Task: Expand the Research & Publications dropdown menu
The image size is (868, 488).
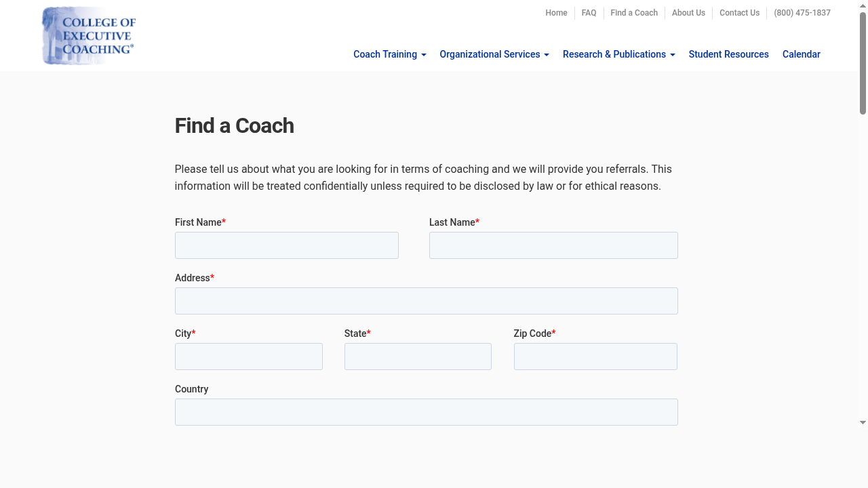Action: point(619,54)
